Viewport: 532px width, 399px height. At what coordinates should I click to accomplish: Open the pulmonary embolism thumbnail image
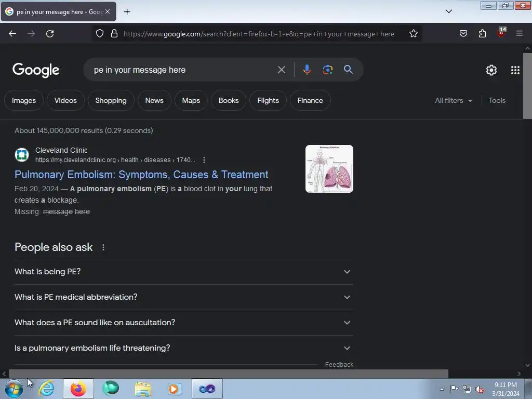pyautogui.click(x=329, y=169)
